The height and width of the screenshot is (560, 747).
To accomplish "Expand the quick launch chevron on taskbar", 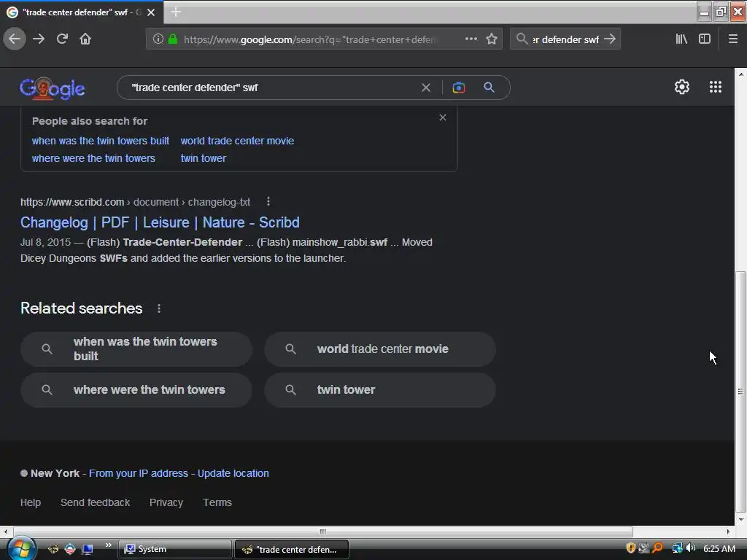I will pos(108,545).
